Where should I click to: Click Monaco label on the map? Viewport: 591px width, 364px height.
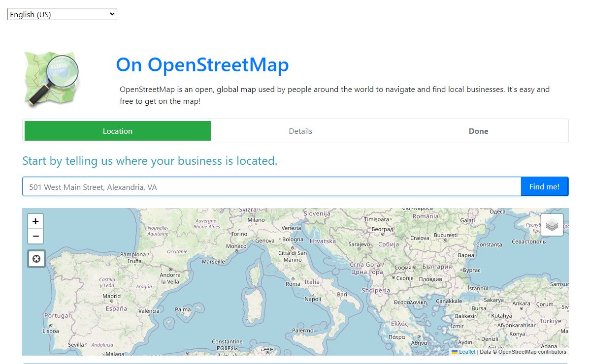(x=236, y=246)
